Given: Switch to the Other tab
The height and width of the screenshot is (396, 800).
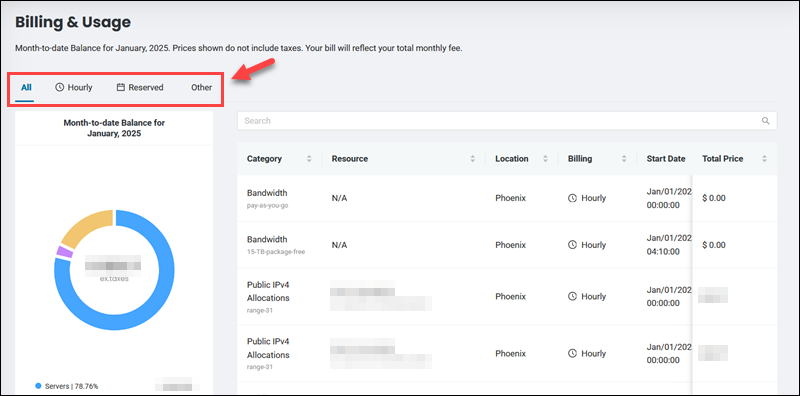Looking at the screenshot, I should click(x=202, y=87).
